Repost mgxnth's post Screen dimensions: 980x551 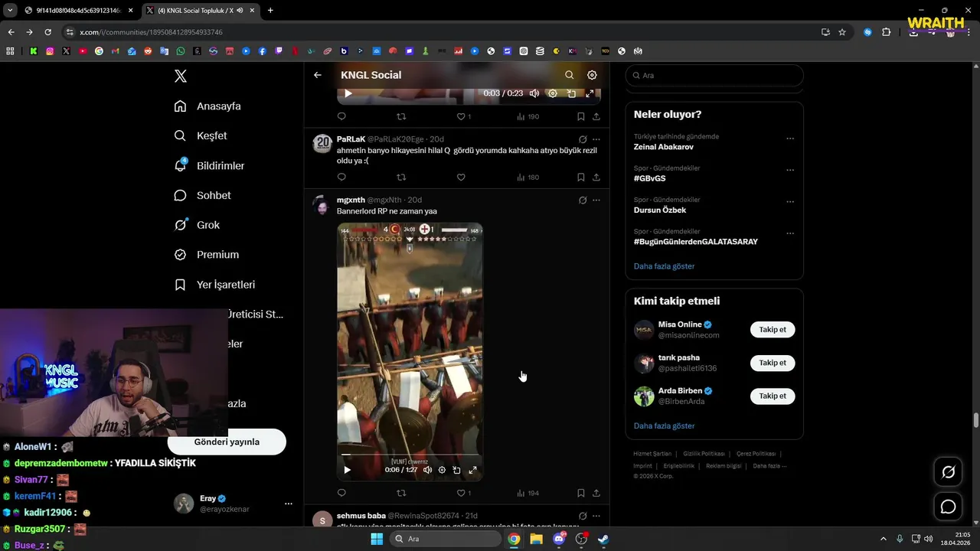(x=401, y=493)
